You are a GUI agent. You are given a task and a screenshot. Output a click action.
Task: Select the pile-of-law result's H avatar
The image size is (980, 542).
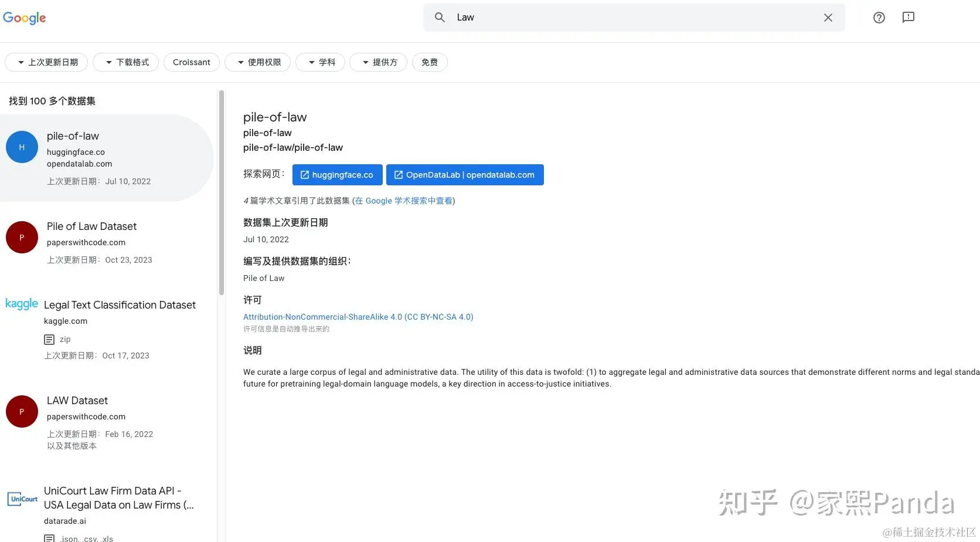point(22,147)
